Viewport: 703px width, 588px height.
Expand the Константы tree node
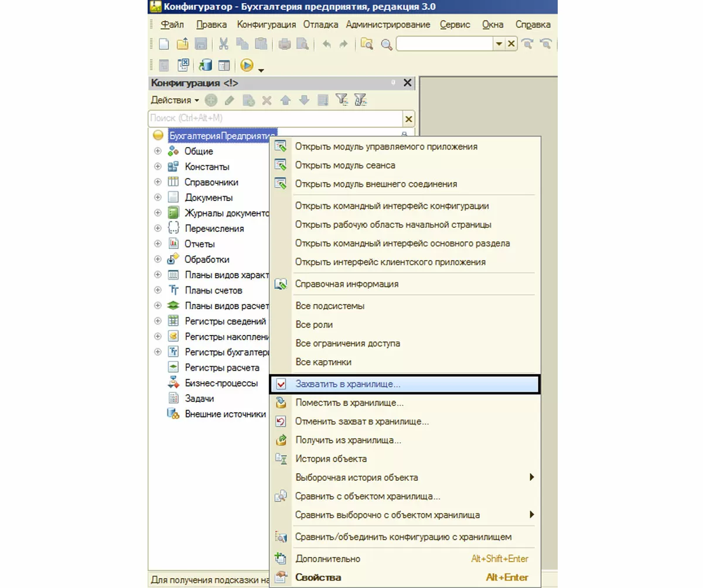pos(158,167)
